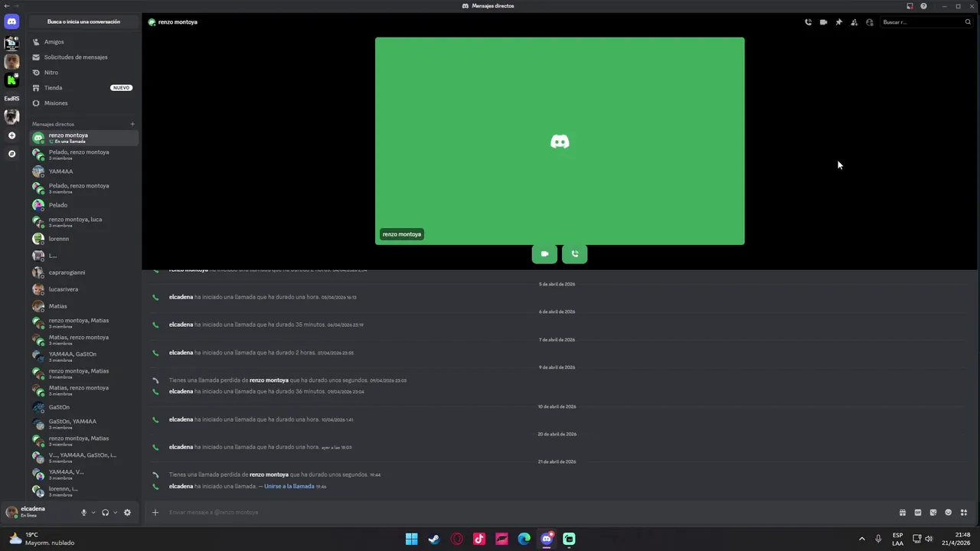Open lucasrivera direct message

click(84, 289)
